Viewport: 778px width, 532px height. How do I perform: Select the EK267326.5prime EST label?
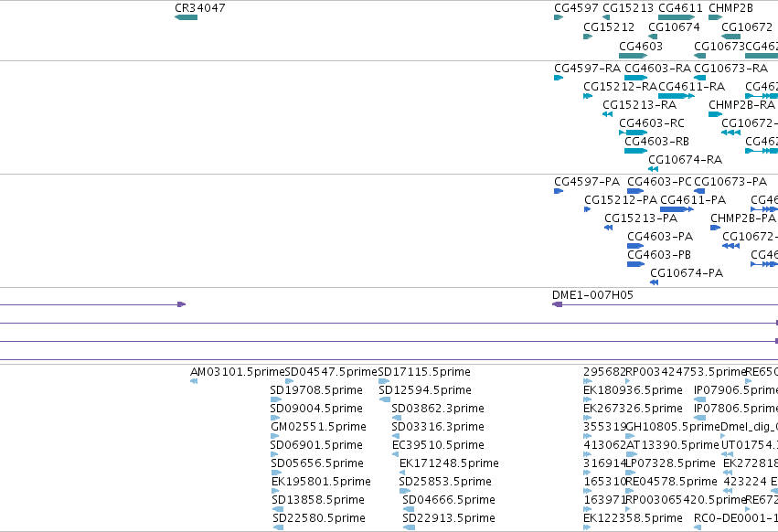click(634, 409)
